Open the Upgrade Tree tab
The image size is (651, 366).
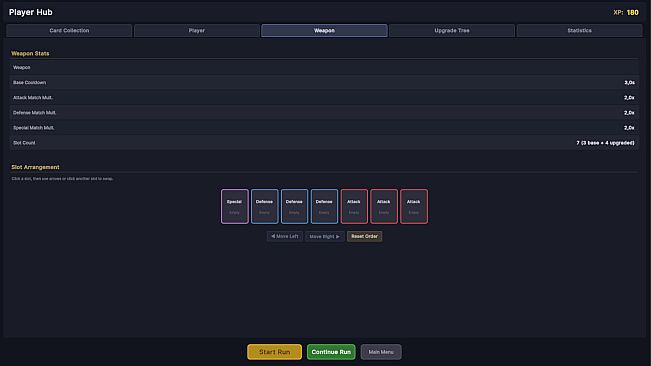click(452, 30)
